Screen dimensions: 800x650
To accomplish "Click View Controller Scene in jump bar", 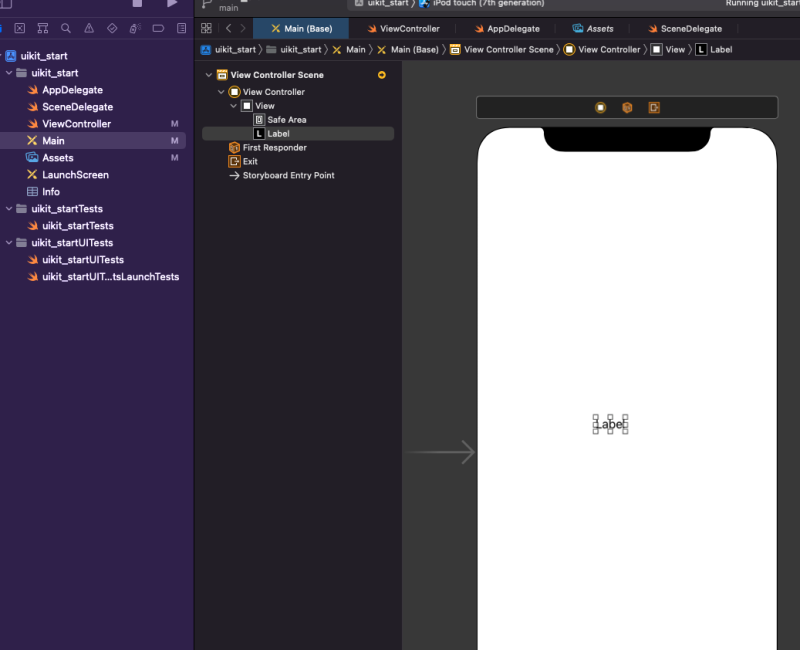I will pos(508,49).
